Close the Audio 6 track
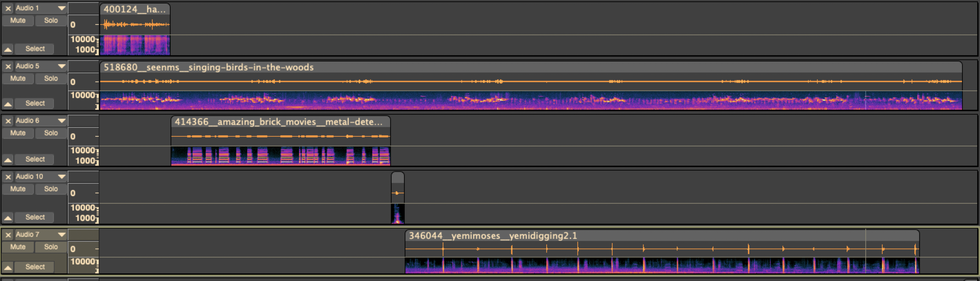 point(8,121)
